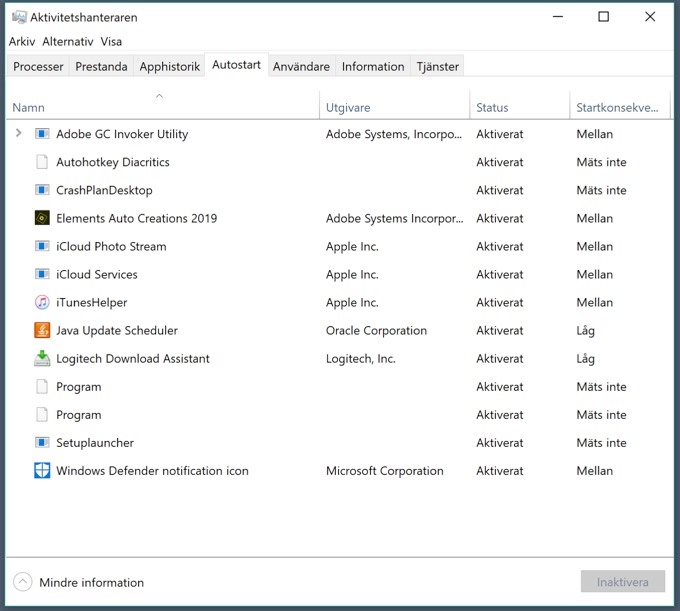Select the Setuplauncher row
Image resolution: width=680 pixels, height=611 pixels.
point(95,443)
